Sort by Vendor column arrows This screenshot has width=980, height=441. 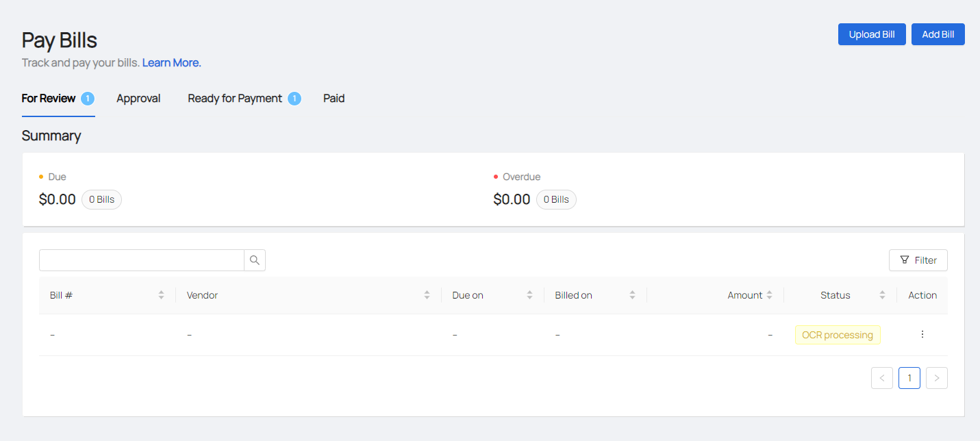pyautogui.click(x=427, y=295)
